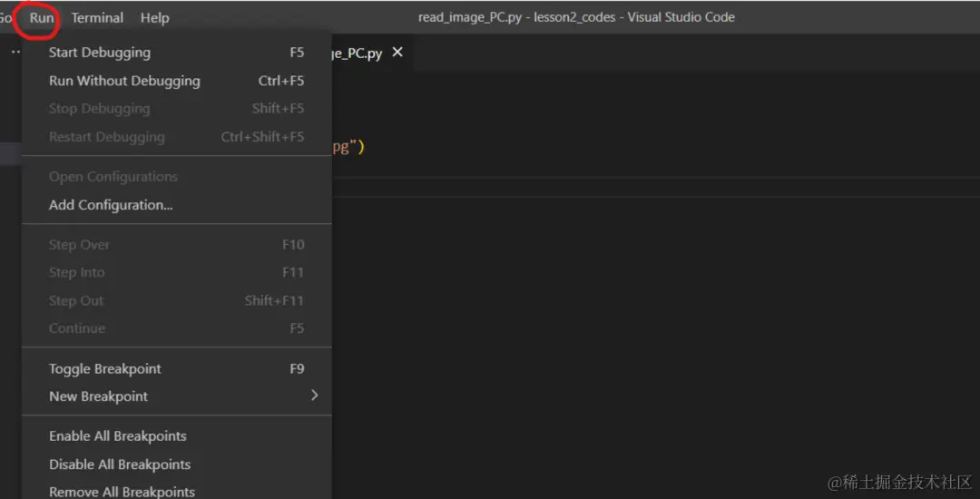Open the Terminal menu

point(97,18)
